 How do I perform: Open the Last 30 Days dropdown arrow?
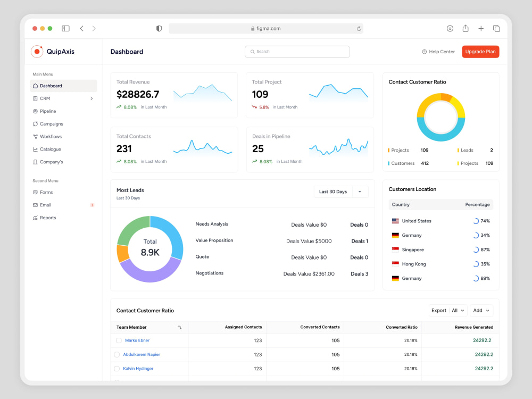click(360, 192)
